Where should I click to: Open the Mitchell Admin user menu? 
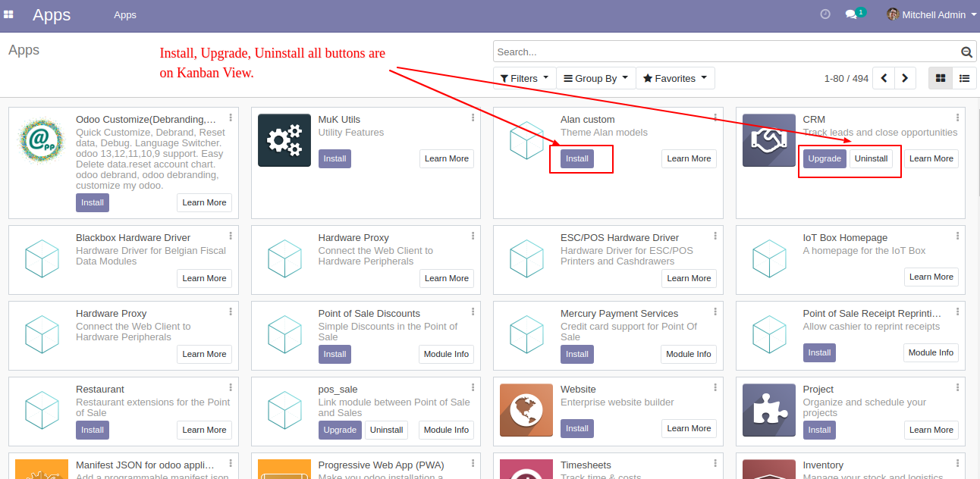[931, 14]
